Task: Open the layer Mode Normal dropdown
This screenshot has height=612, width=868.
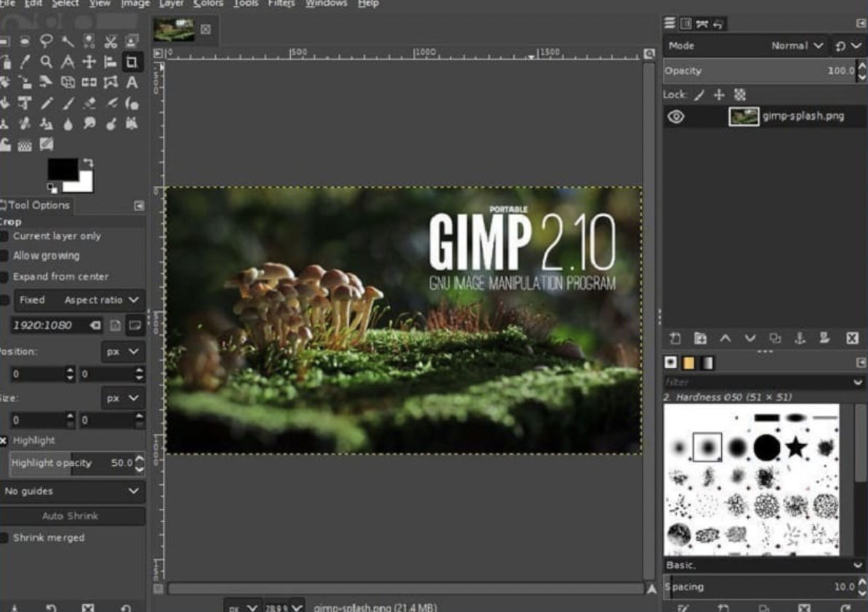Action: tap(797, 46)
